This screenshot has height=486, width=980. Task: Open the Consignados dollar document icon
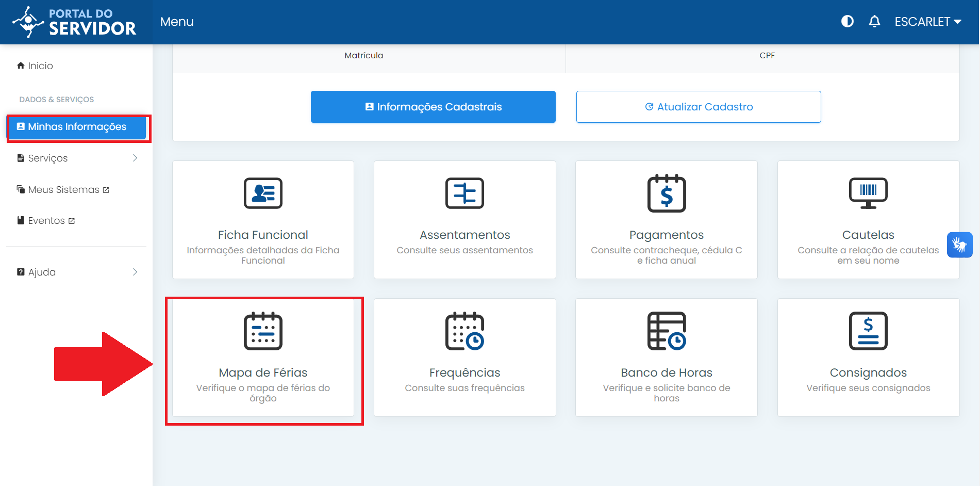click(x=868, y=331)
